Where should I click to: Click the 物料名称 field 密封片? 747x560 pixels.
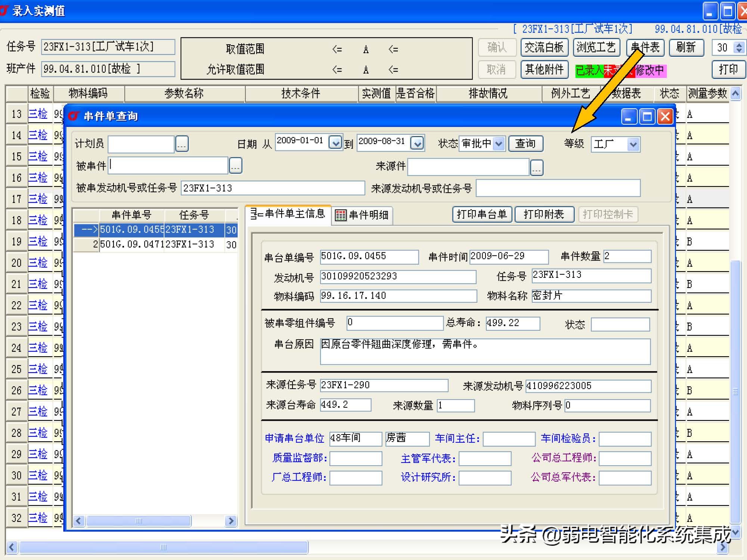(591, 296)
